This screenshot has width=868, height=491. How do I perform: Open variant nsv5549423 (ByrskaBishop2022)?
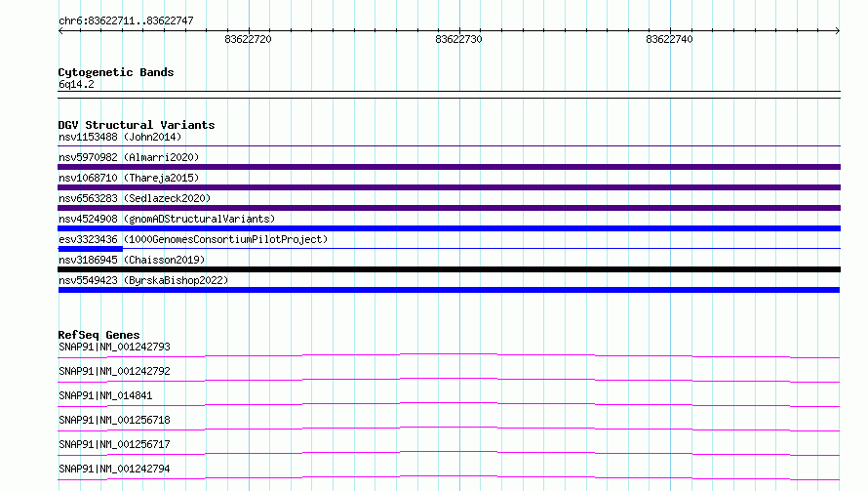[x=143, y=280]
